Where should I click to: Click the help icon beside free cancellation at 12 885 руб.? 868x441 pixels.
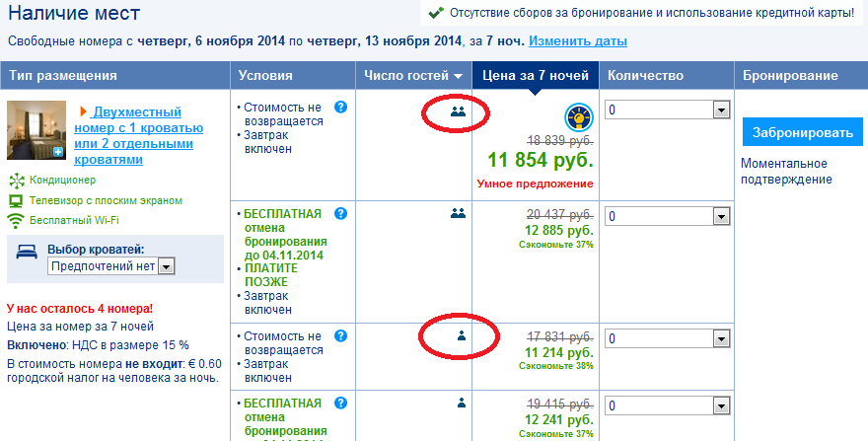(x=341, y=213)
